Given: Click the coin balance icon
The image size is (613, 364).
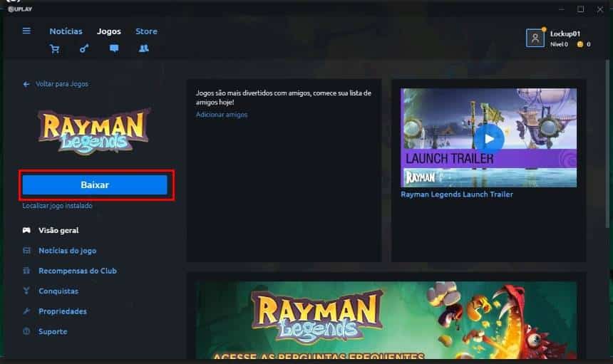Looking at the screenshot, I should [x=580, y=45].
